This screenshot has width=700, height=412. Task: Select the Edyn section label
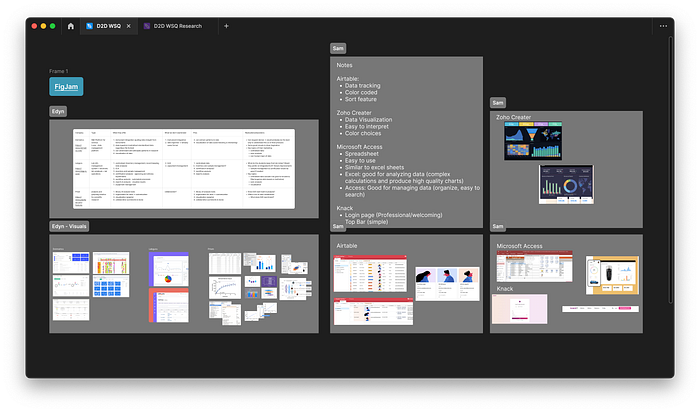coord(58,111)
